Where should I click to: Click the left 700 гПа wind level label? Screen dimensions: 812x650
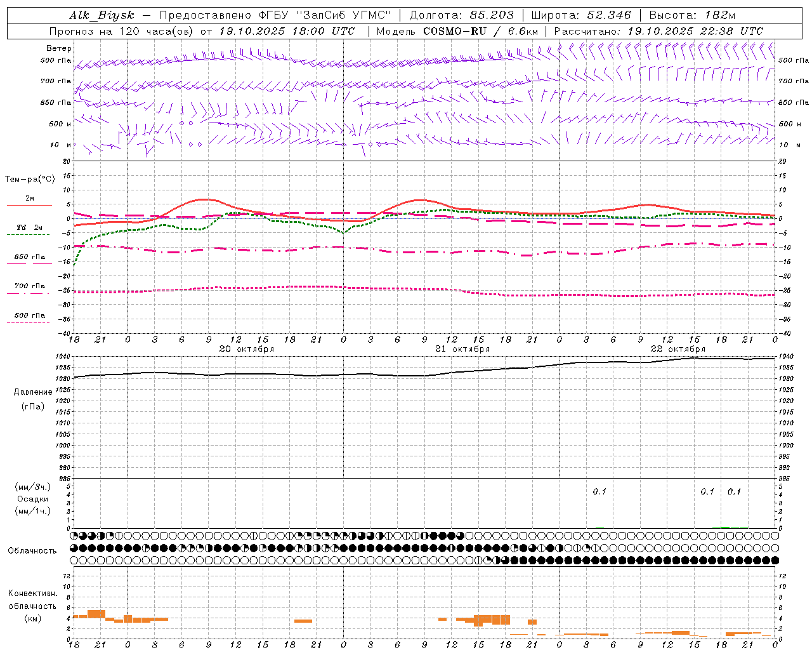(56, 81)
